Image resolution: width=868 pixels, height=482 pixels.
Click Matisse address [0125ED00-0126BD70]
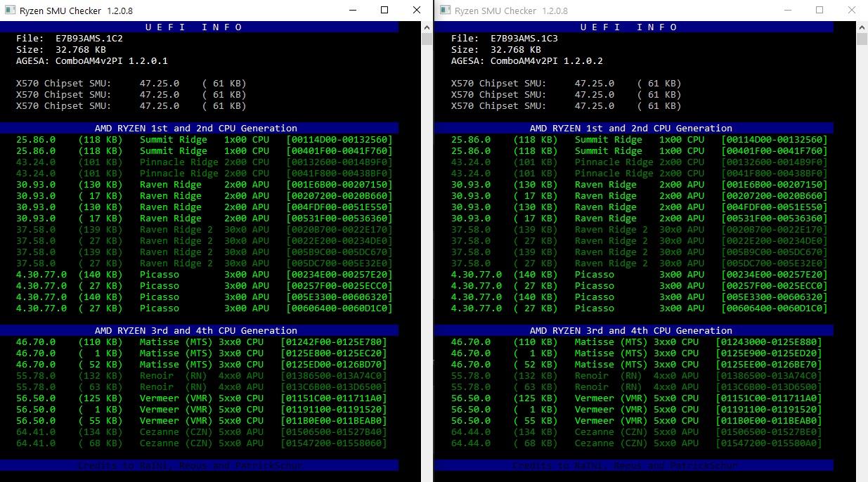pos(334,364)
